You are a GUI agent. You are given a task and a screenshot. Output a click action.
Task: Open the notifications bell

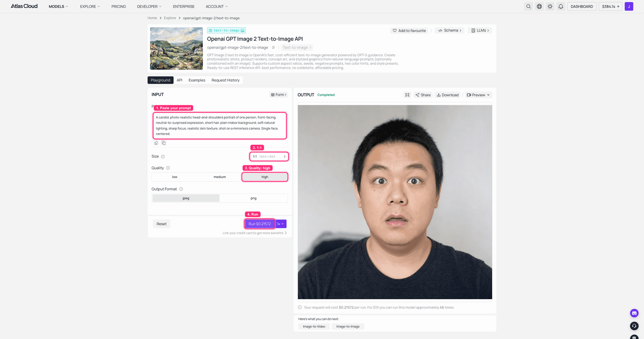click(561, 6)
